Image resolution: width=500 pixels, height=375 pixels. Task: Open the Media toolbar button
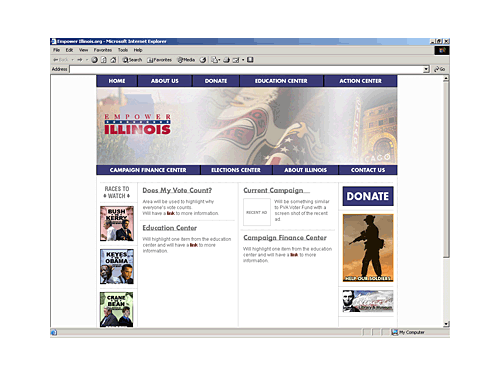point(186,60)
